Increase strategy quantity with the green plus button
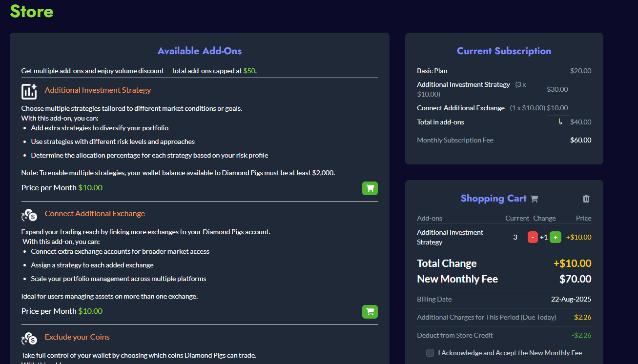The image size is (638, 364). click(556, 237)
